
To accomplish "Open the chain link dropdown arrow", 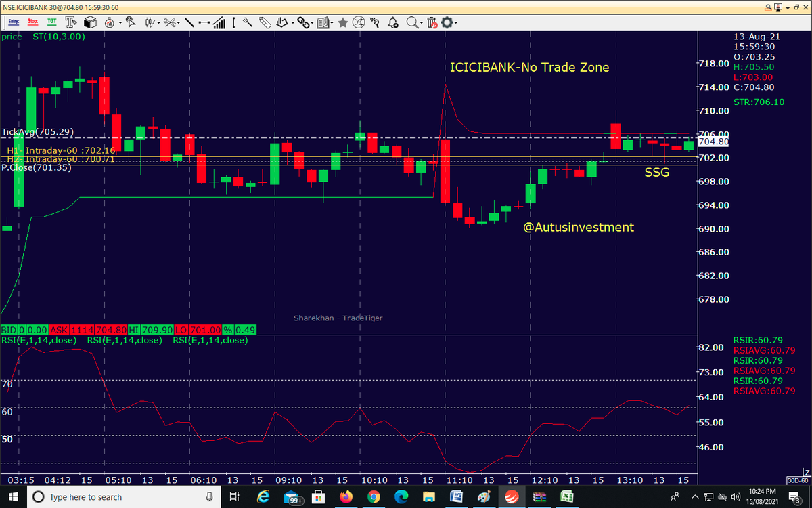I will coord(313,23).
